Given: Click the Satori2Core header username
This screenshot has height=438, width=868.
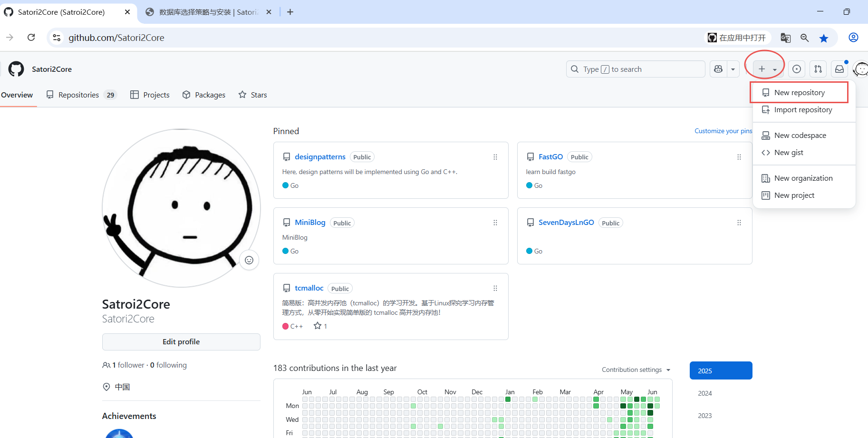Looking at the screenshot, I should pyautogui.click(x=52, y=69).
